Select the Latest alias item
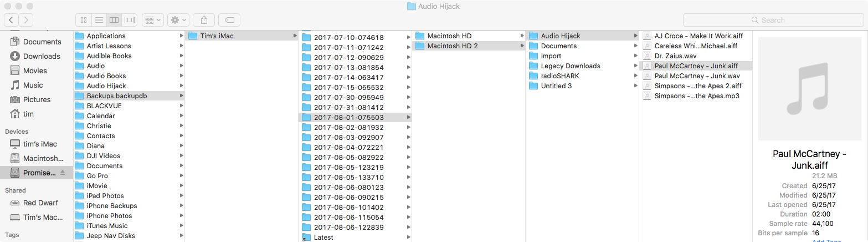This screenshot has width=868, height=242. coord(355,238)
